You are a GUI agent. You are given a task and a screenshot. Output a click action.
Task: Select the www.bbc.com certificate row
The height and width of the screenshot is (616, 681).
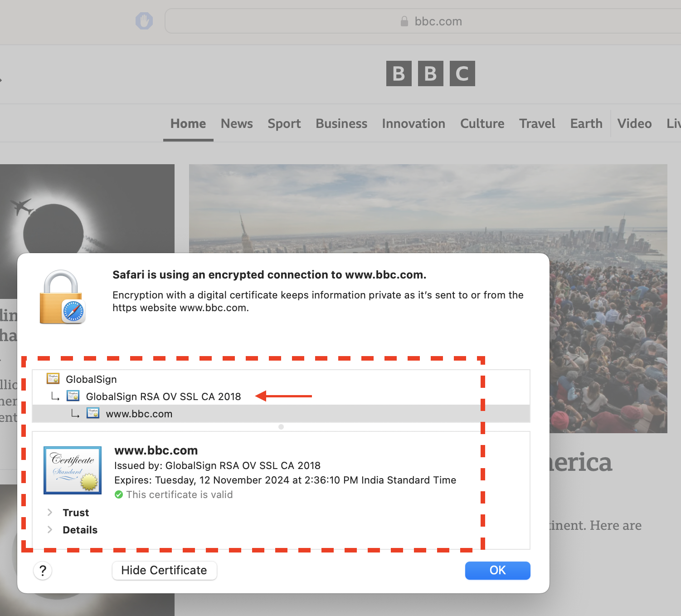click(281, 413)
